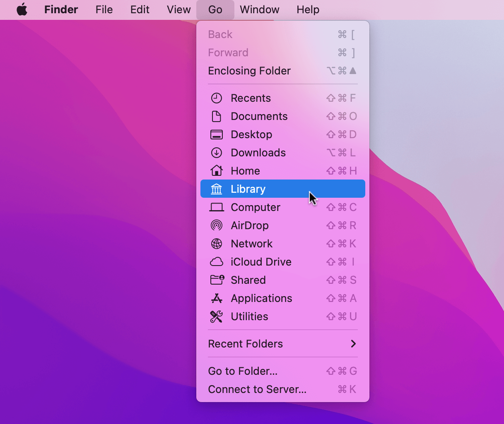Click the Desktop icon in Go menu
The width and height of the screenshot is (504, 424).
pos(217,134)
